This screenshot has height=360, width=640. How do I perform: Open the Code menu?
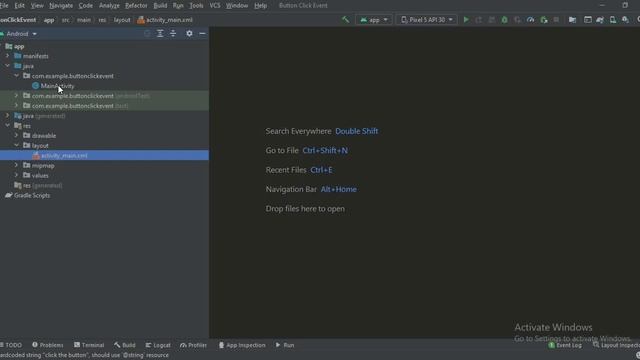(x=86, y=6)
